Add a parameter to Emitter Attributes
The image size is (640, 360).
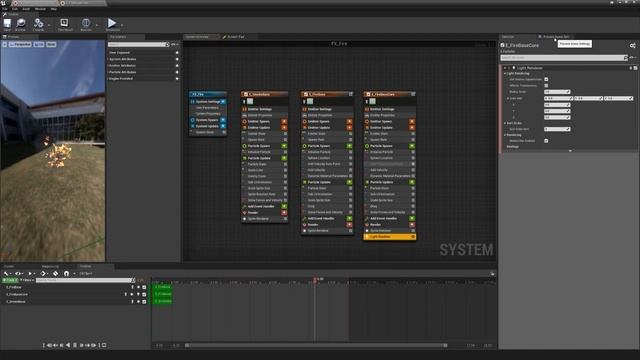[177, 66]
